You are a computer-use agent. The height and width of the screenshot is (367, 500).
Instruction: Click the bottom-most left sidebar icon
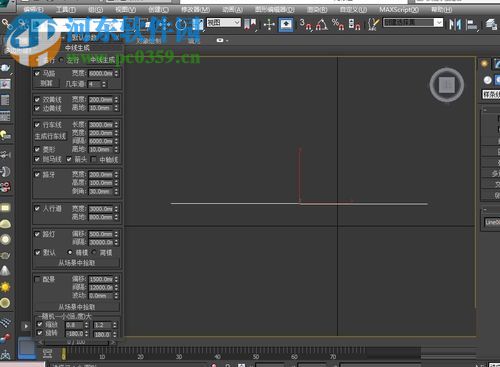point(5,354)
